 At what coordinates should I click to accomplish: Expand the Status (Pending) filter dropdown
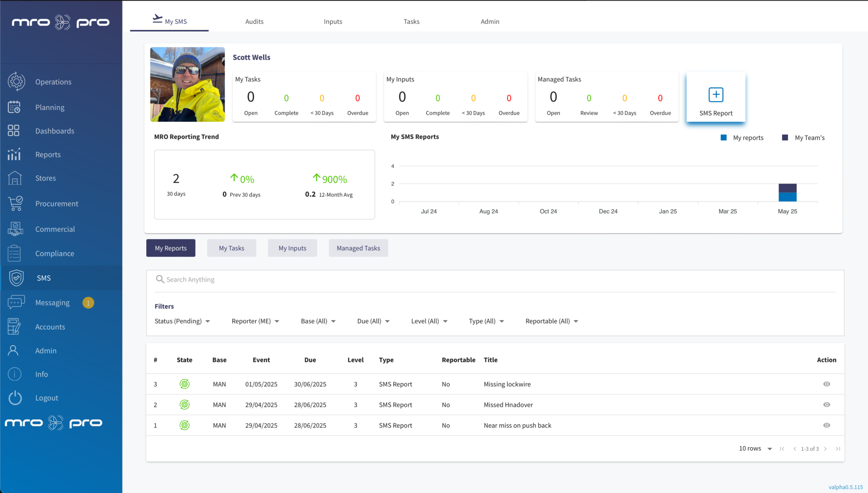[x=182, y=321]
